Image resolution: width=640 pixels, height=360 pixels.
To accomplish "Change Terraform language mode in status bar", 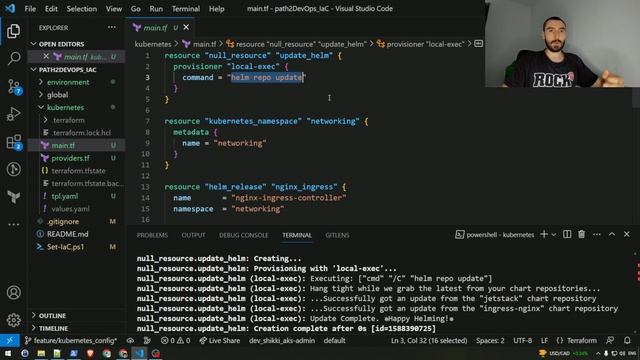I will (582, 340).
